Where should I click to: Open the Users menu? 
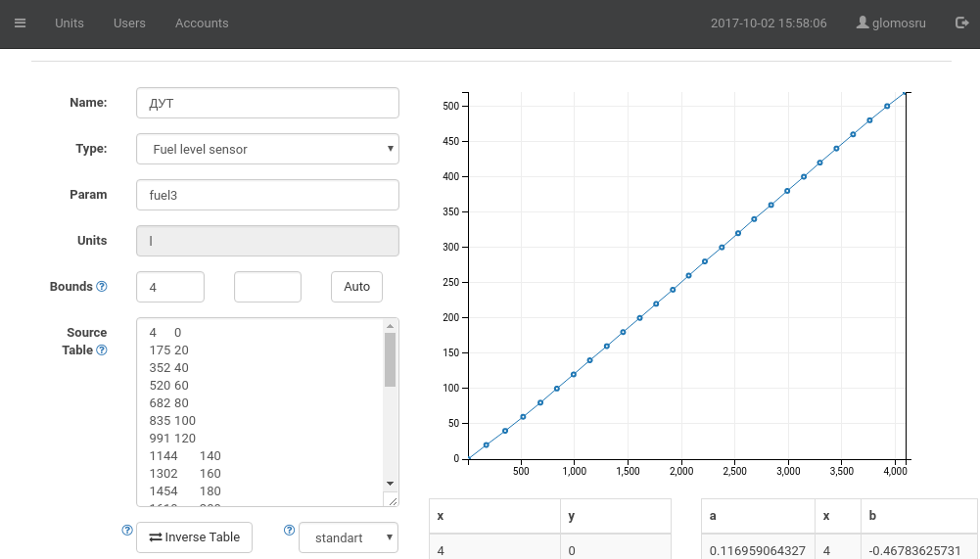129,23
